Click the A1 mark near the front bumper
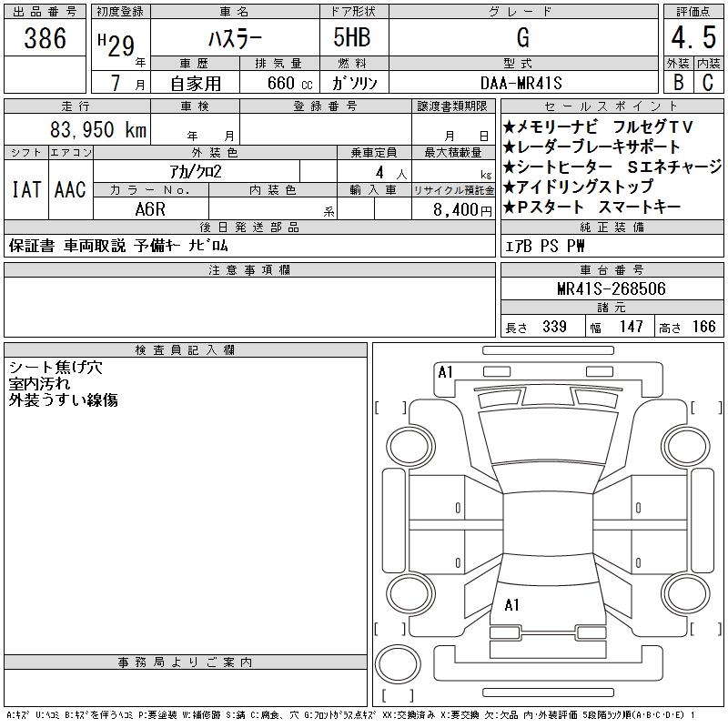The width and height of the screenshot is (728, 728). coord(445,372)
